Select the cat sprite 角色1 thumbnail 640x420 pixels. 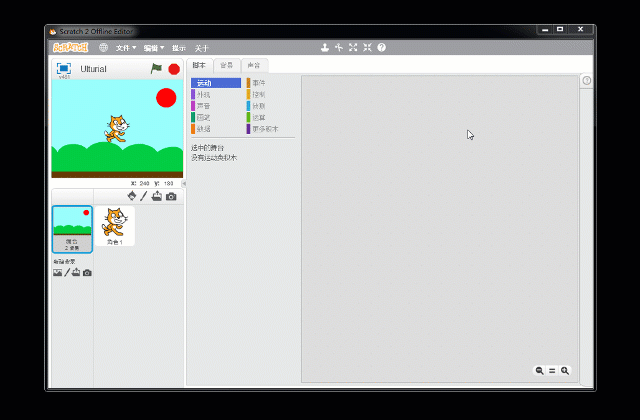coord(115,226)
